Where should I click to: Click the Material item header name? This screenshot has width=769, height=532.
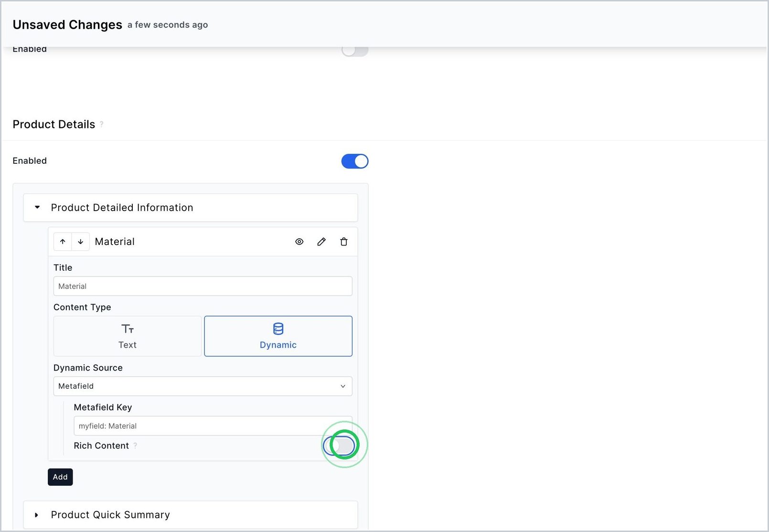115,242
